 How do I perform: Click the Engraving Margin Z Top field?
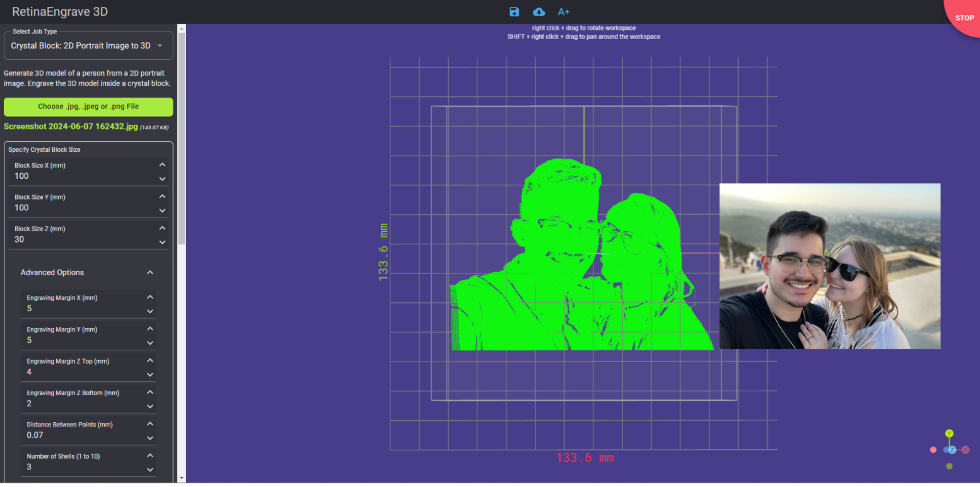(x=82, y=372)
